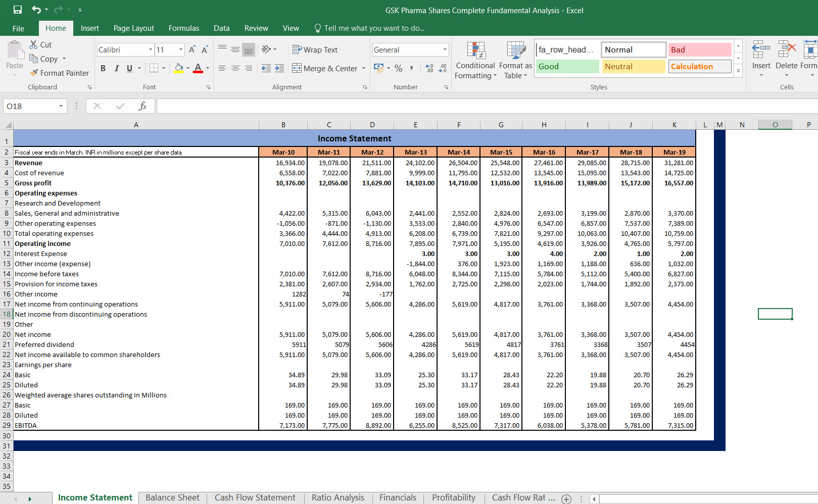
Task: Expand the cell styles gallery
Action: pyautogui.click(x=738, y=71)
